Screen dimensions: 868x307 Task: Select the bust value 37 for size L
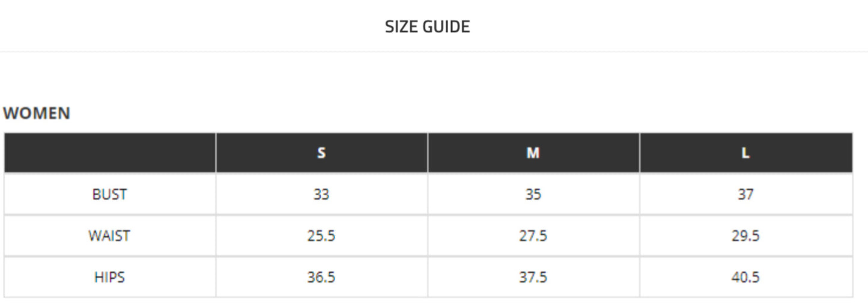[745, 194]
